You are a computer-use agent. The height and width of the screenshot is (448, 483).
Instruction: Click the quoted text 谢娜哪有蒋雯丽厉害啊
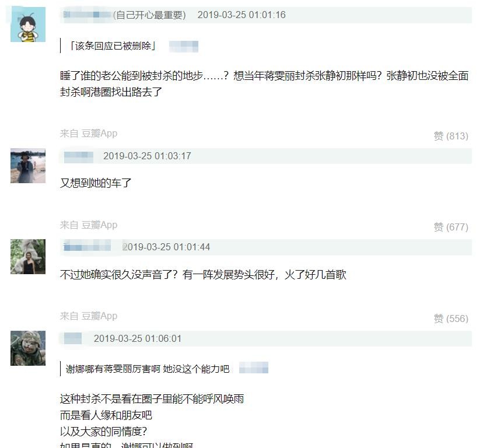(113, 369)
